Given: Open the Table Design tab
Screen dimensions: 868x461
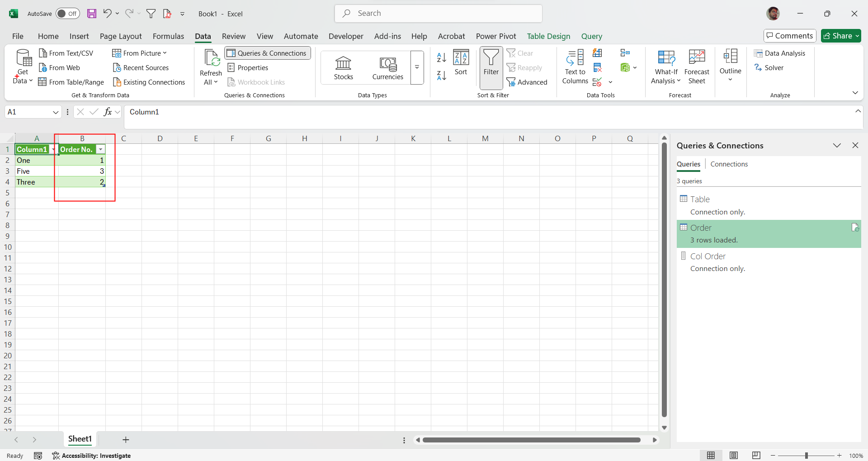Looking at the screenshot, I should 548,36.
